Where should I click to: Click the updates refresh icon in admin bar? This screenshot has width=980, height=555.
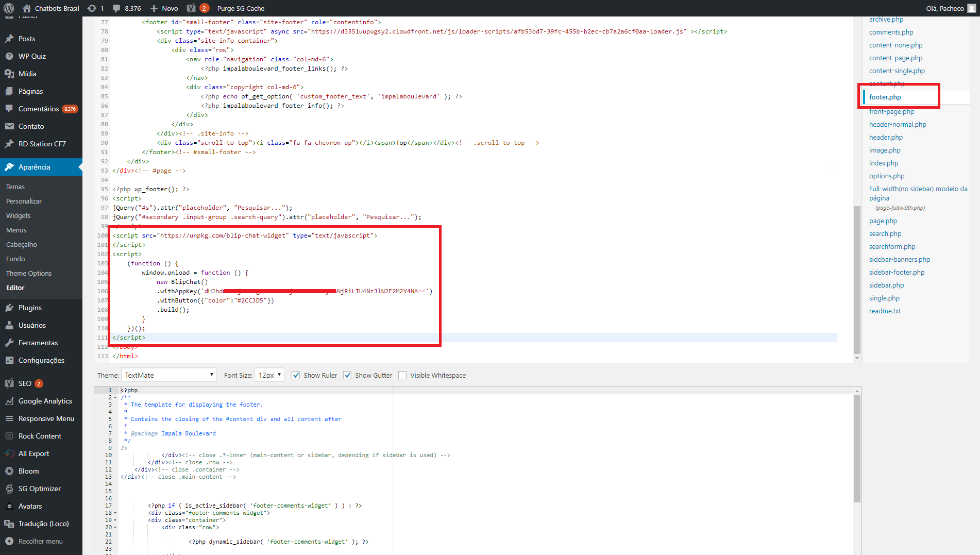92,8
